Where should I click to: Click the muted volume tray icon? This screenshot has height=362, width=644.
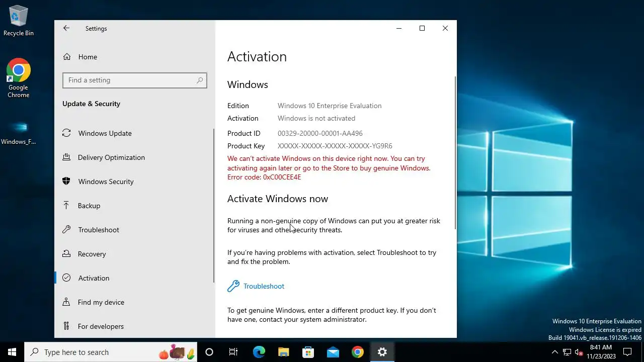(x=579, y=352)
